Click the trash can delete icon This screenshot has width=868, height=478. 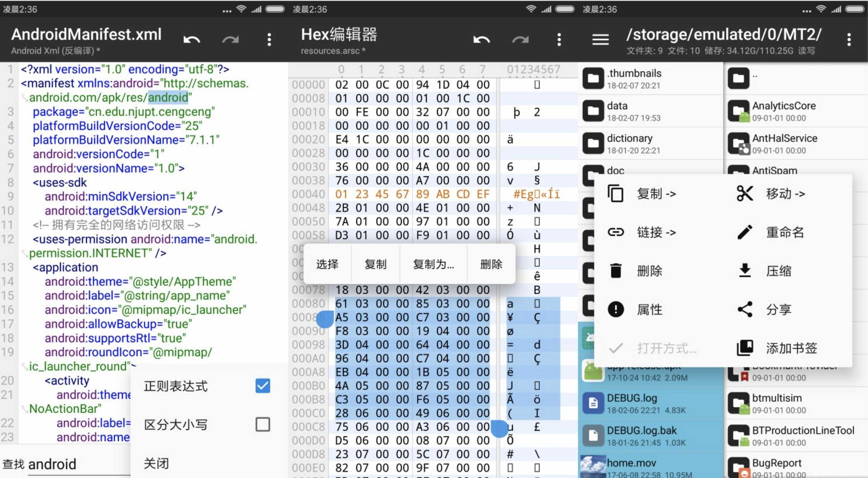pyautogui.click(x=616, y=271)
